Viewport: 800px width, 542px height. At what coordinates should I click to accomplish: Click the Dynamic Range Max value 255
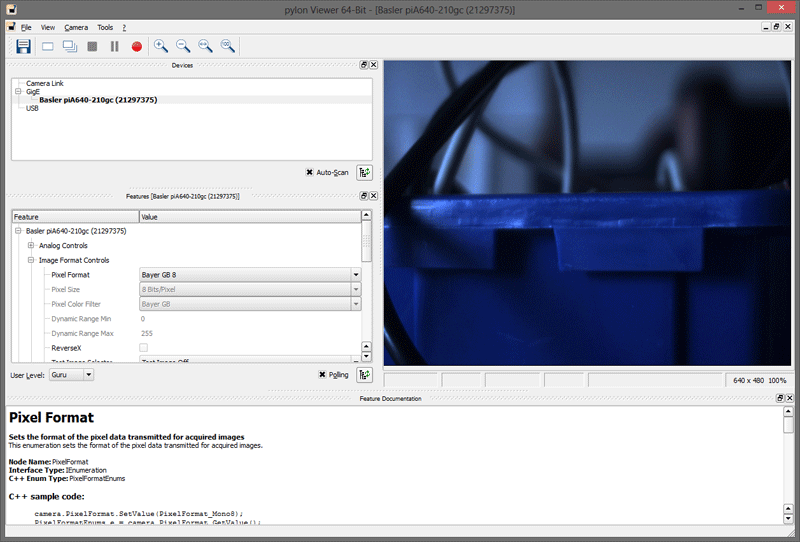click(147, 333)
